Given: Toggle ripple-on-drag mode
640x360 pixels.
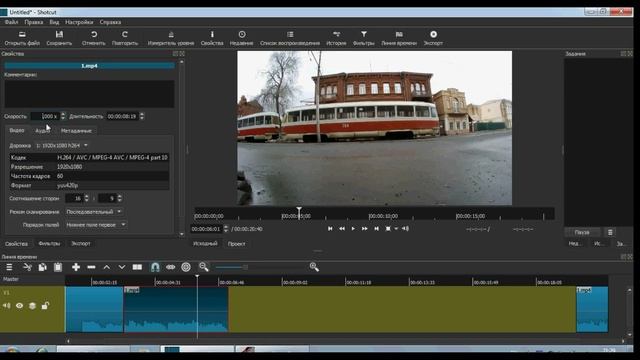Looking at the screenshot, I should point(171,267).
